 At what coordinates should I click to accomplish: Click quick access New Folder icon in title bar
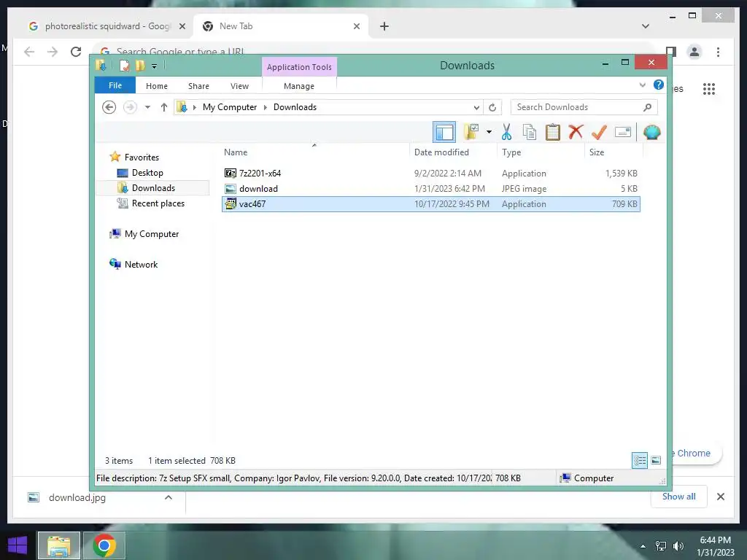[140, 66]
